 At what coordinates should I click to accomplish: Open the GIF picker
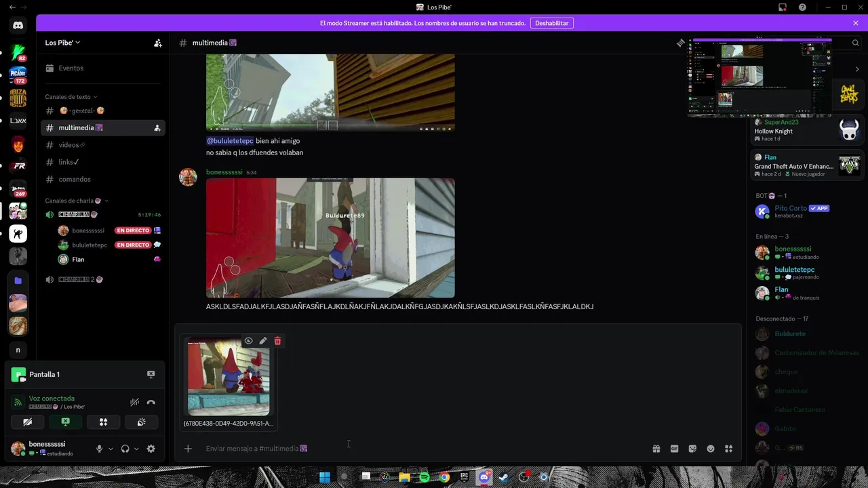point(674,449)
